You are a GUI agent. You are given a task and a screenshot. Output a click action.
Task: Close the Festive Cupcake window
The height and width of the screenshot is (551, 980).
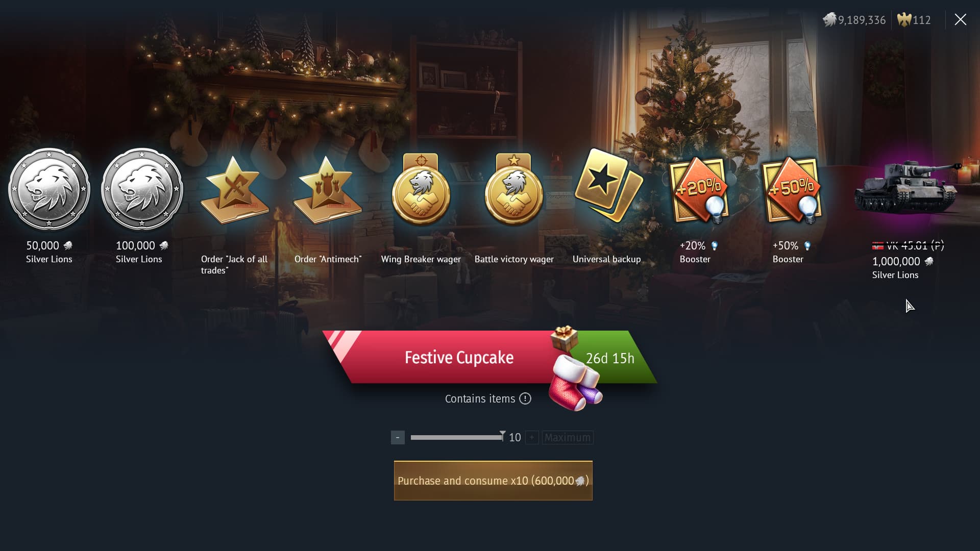coord(960,20)
